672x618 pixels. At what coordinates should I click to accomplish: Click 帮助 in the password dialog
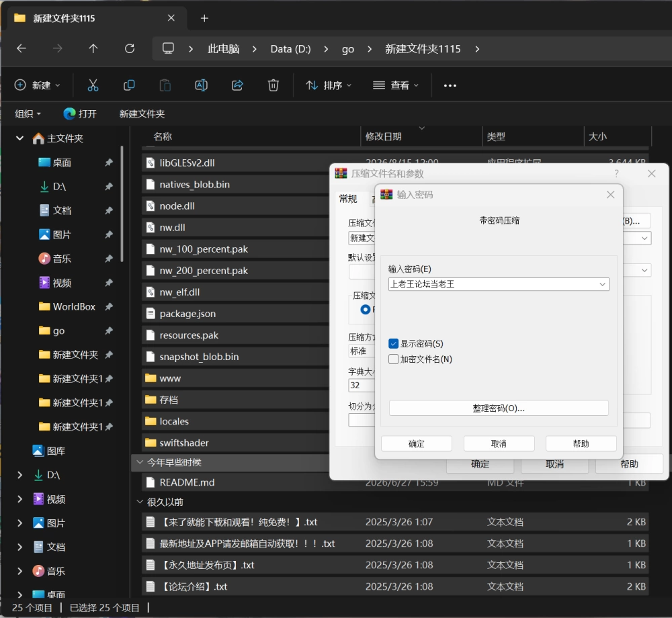click(x=581, y=444)
